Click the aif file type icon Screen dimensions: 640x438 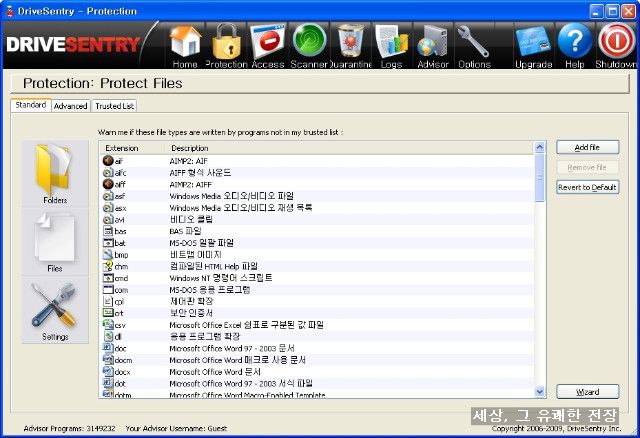tap(108, 161)
